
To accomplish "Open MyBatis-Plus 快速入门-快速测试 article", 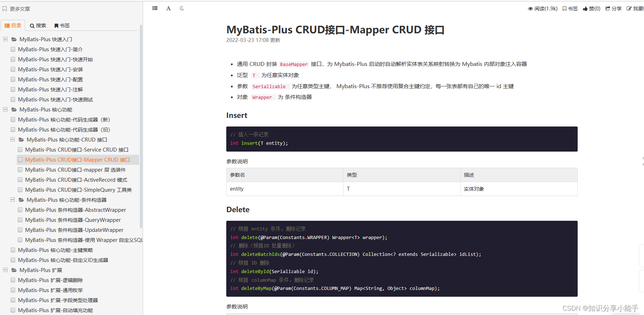I will coord(55,100).
